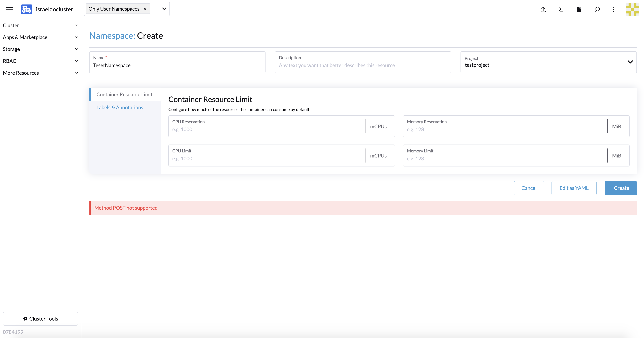Open the hamburger navigation menu

[9, 9]
